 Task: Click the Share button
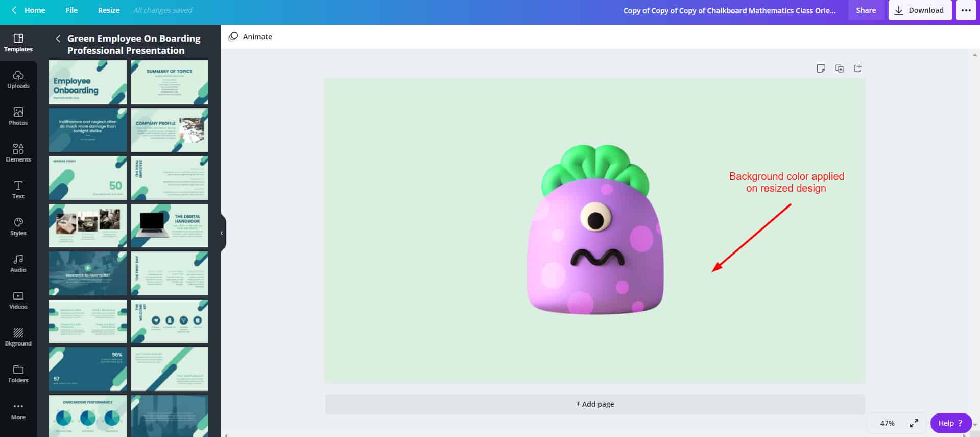click(x=866, y=10)
